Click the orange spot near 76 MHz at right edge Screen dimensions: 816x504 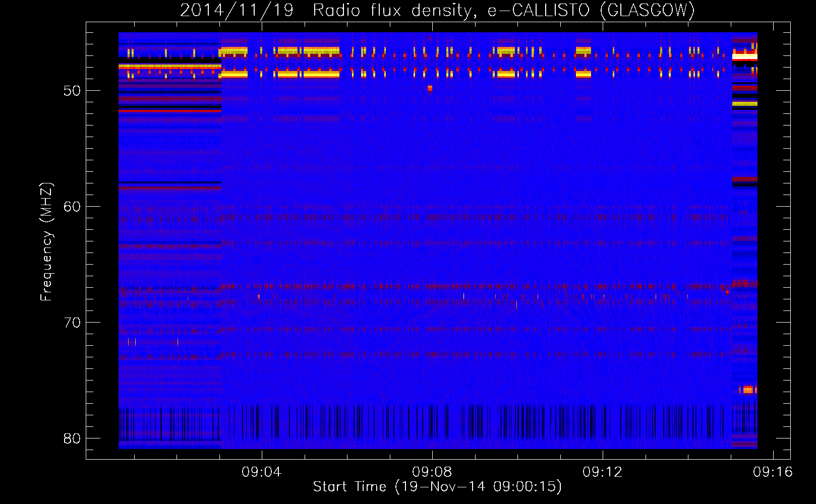tap(748, 390)
